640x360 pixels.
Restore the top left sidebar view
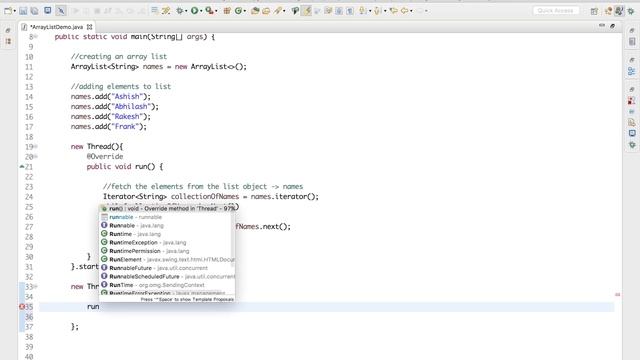point(8,30)
